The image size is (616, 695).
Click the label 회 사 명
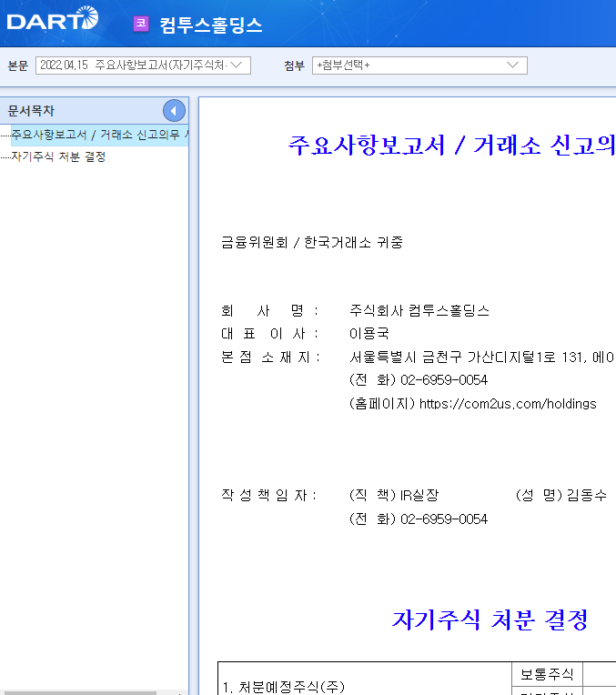coord(269,310)
